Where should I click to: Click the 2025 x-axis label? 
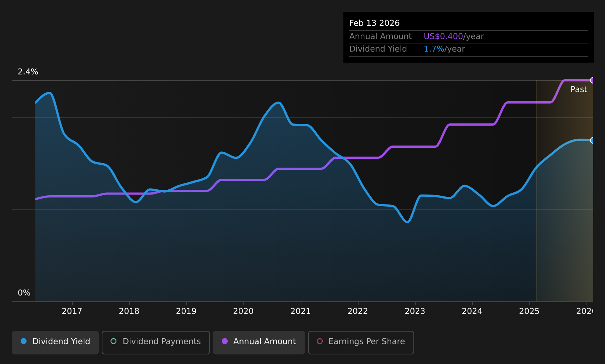click(529, 311)
